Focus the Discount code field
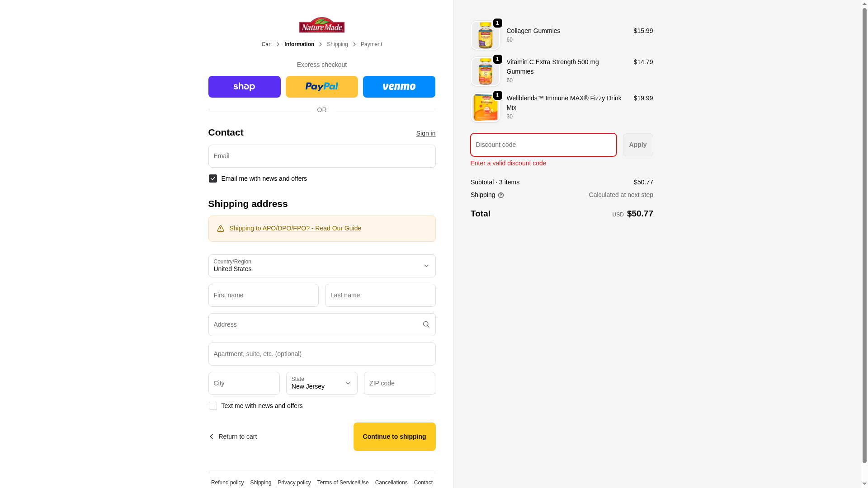 543,145
